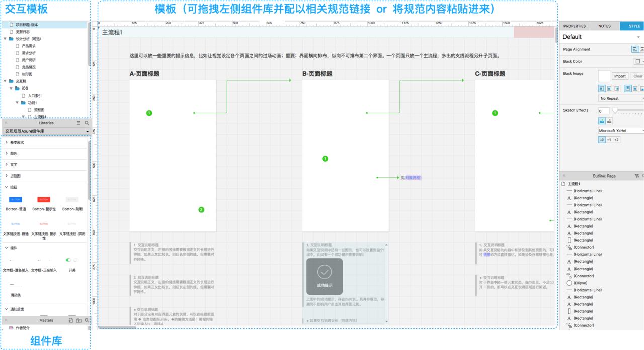Select the 竞品情况 page
Screen dimensions: 644x350
(29, 67)
